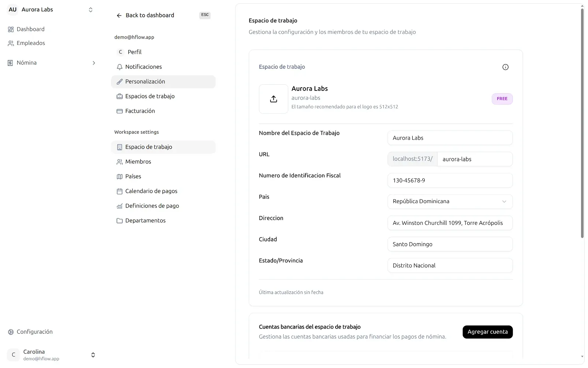Click the Nombre del Espacio de Trabajo field
Screen dimensions: 588x368
pos(450,138)
